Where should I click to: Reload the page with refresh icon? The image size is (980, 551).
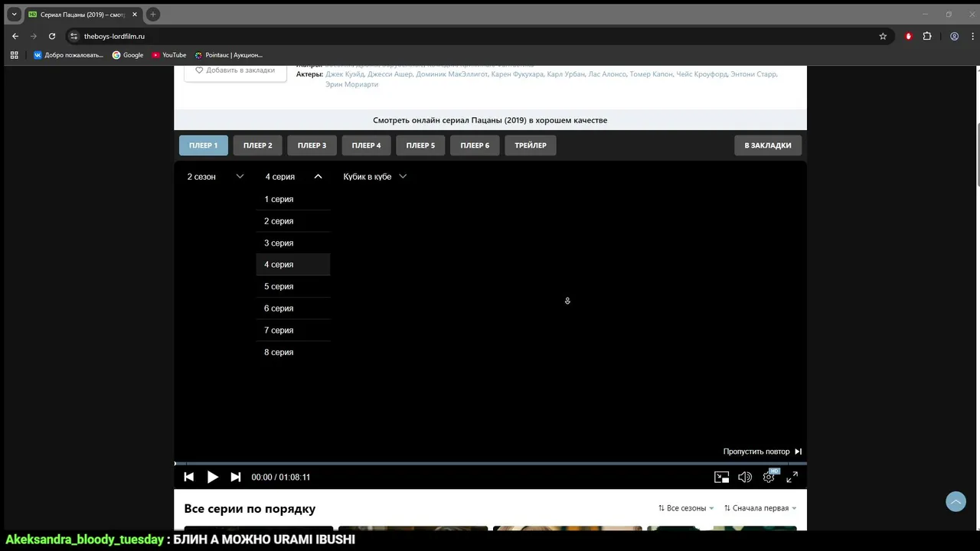[x=52, y=36]
